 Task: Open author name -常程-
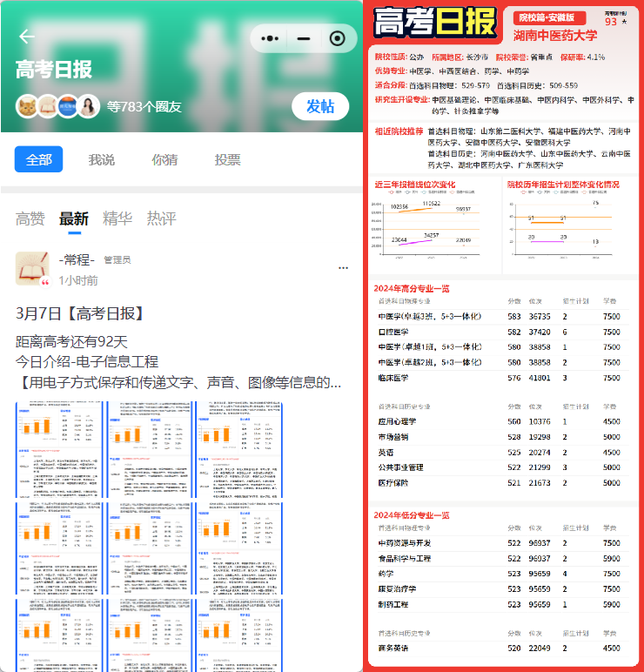tap(77, 259)
